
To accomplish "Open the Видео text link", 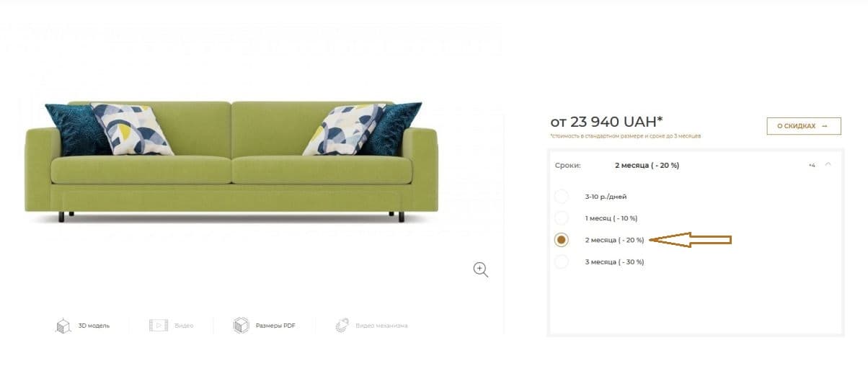I will pyautogui.click(x=184, y=326).
